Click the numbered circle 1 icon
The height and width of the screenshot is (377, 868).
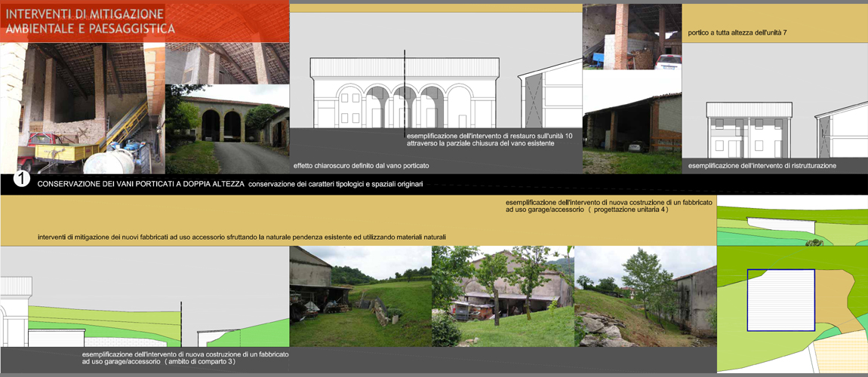[22, 180]
